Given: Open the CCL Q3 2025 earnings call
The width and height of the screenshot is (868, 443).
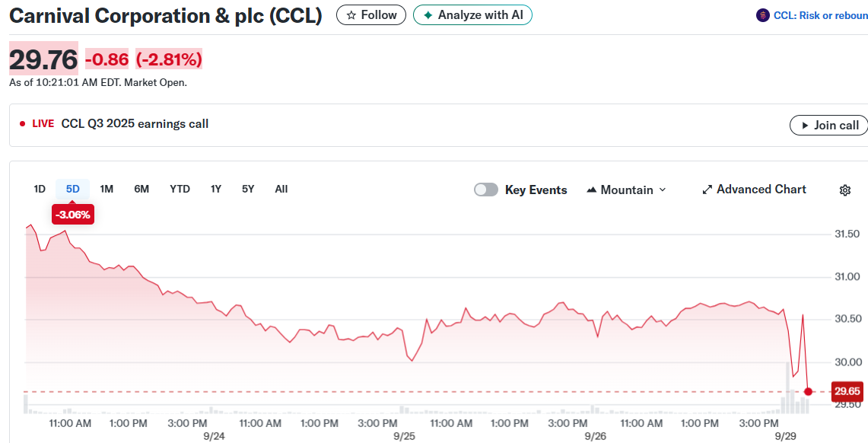Looking at the screenshot, I should (x=135, y=124).
